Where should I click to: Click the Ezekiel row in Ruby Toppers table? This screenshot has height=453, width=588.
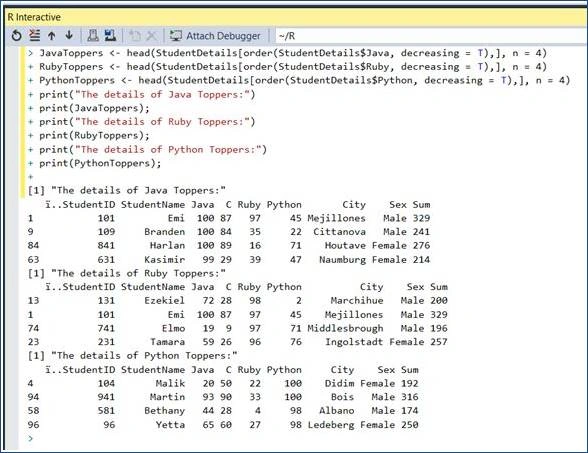click(237, 300)
